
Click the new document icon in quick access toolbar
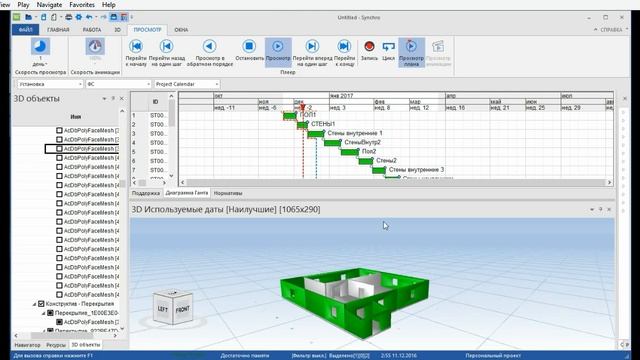54,17
